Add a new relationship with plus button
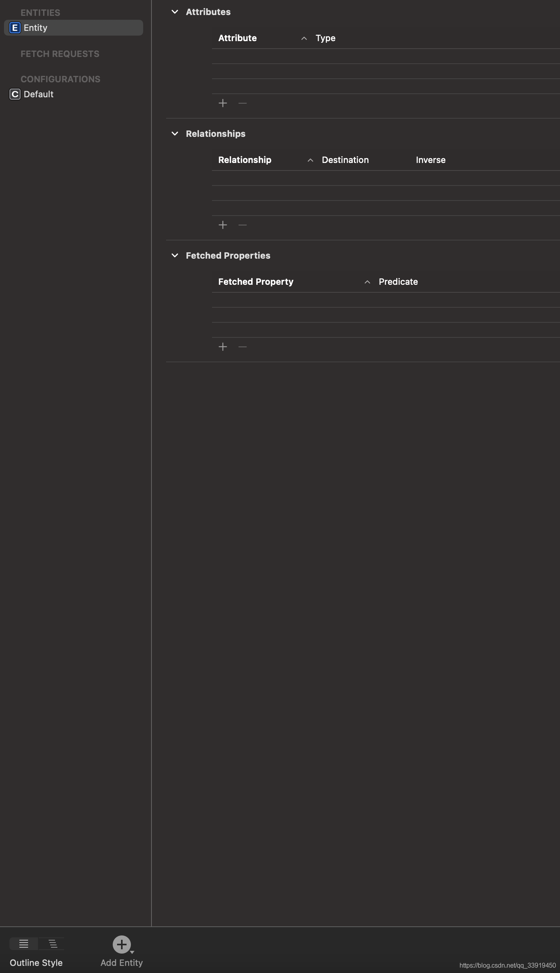The height and width of the screenshot is (973, 560). pyautogui.click(x=223, y=225)
